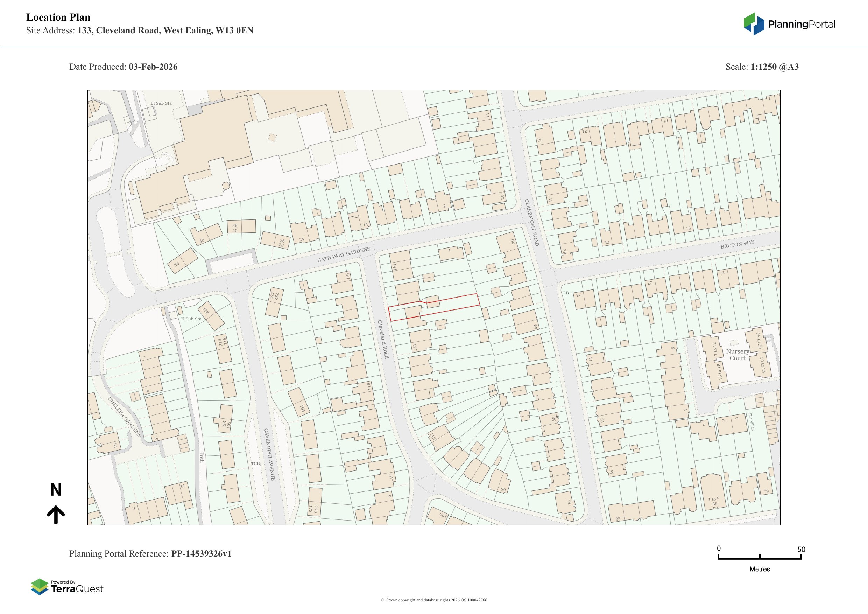Click the Scale 1:1250 @A3 text
Screen dimensions: 868x614
762,67
